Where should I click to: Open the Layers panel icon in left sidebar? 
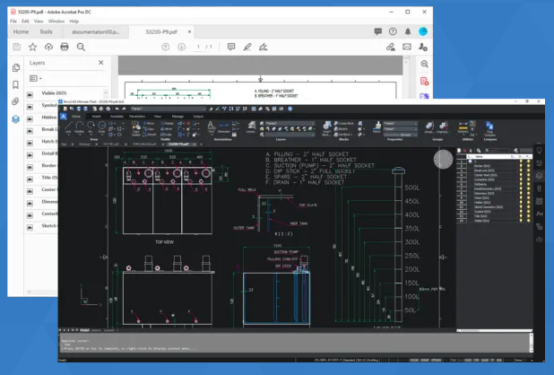[x=16, y=119]
